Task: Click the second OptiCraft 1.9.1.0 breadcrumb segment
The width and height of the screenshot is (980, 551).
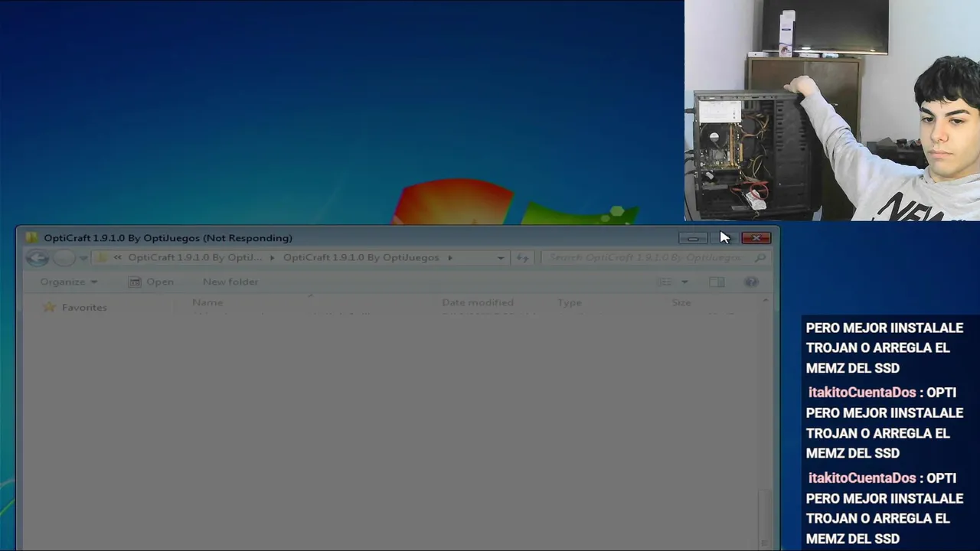Action: click(x=361, y=257)
